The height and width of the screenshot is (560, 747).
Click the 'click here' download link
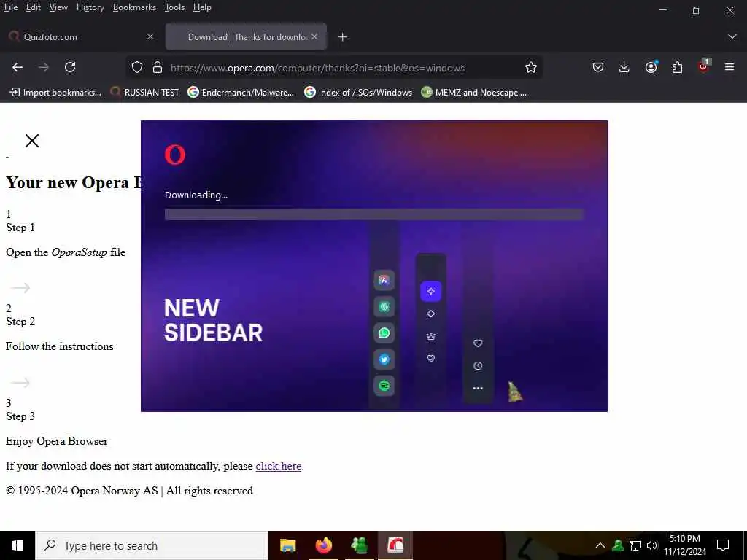coord(278,466)
